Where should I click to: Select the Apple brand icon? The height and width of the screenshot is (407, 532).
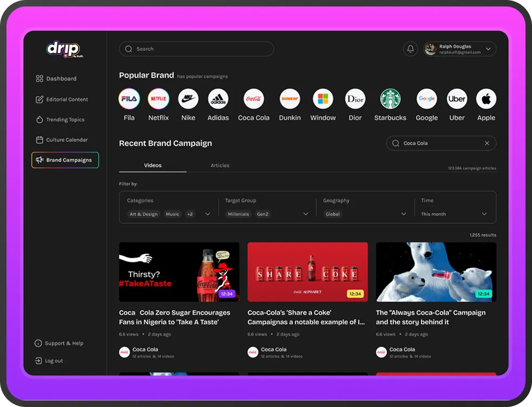coord(486,99)
